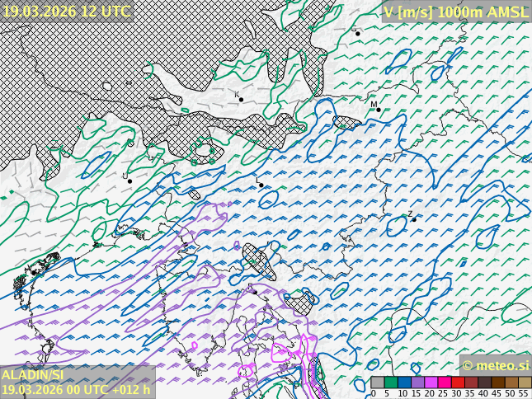Image resolution: width=532 pixels, height=399 pixels.
Task: Select the tan 55 m/s legend swatch
Action: tap(525, 383)
